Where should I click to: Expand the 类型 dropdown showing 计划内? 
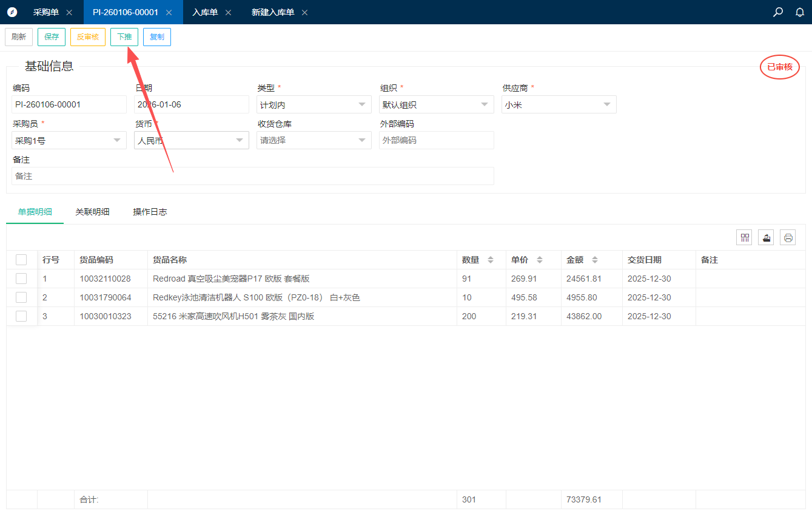[314, 104]
